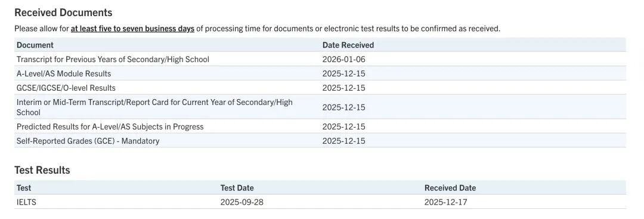Click the Test Date column header
Image resolution: width=644 pixels, height=219 pixels.
coord(237,188)
